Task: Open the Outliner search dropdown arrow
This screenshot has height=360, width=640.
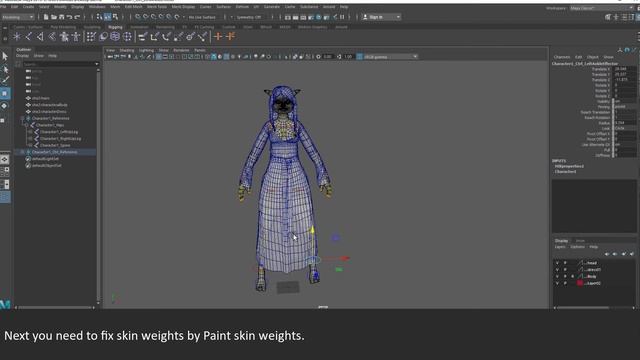Action: [97, 64]
